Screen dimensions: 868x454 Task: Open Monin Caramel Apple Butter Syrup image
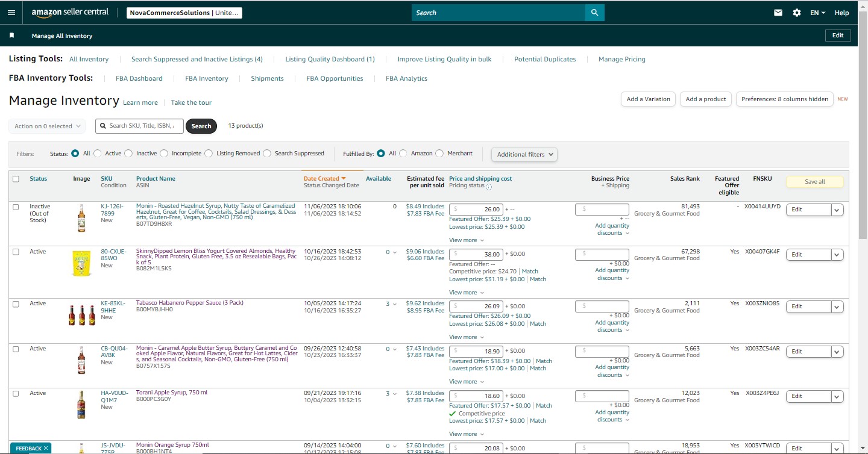click(81, 360)
